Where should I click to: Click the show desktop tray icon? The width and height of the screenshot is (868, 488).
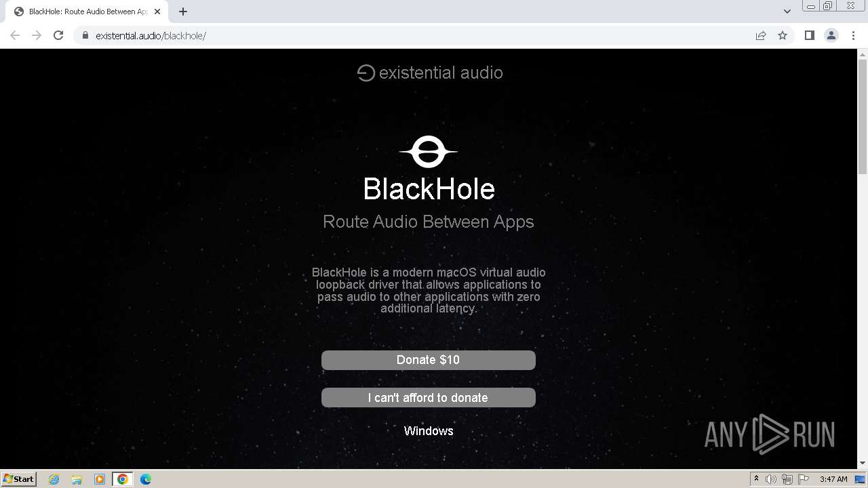[860, 479]
